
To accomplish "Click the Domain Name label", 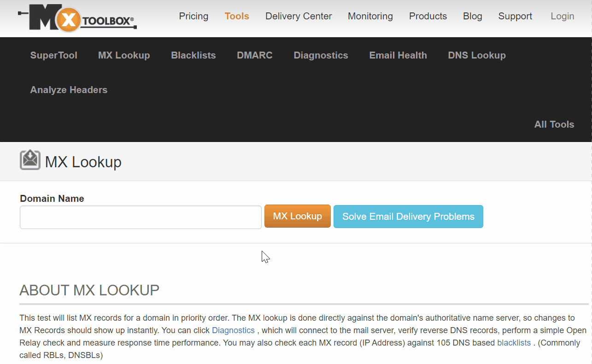I will click(x=52, y=199).
